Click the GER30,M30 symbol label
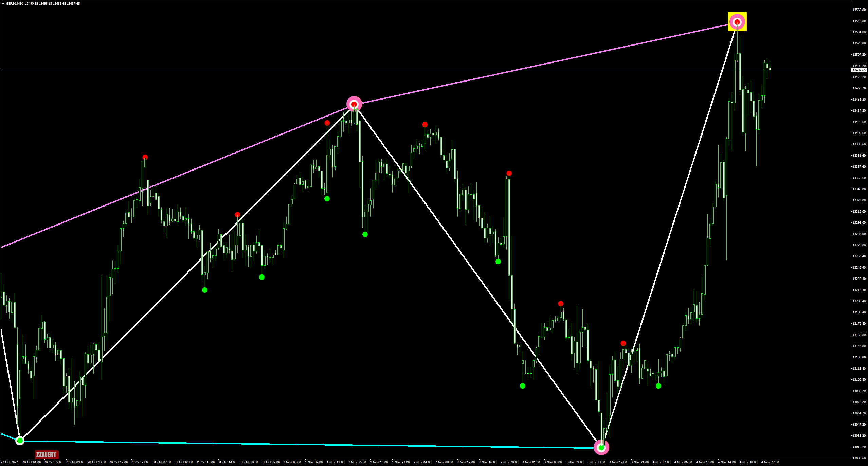The image size is (868, 466). [14, 4]
